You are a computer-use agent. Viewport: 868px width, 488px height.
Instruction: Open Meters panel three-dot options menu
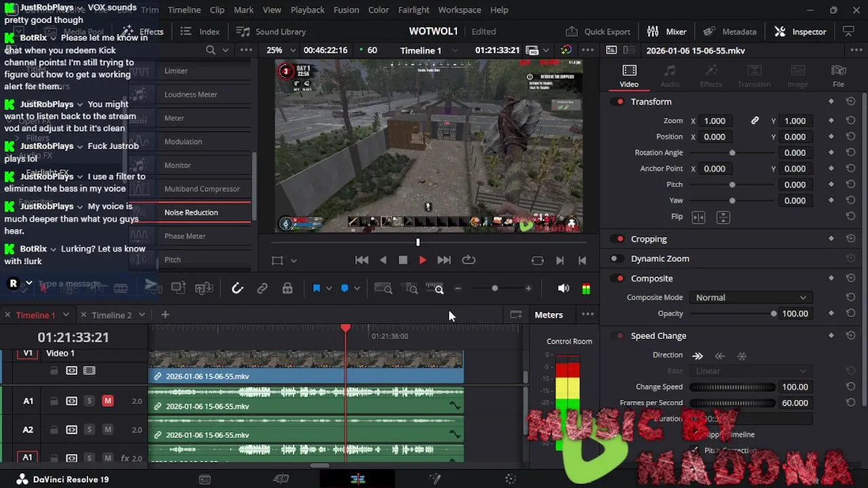click(x=588, y=314)
